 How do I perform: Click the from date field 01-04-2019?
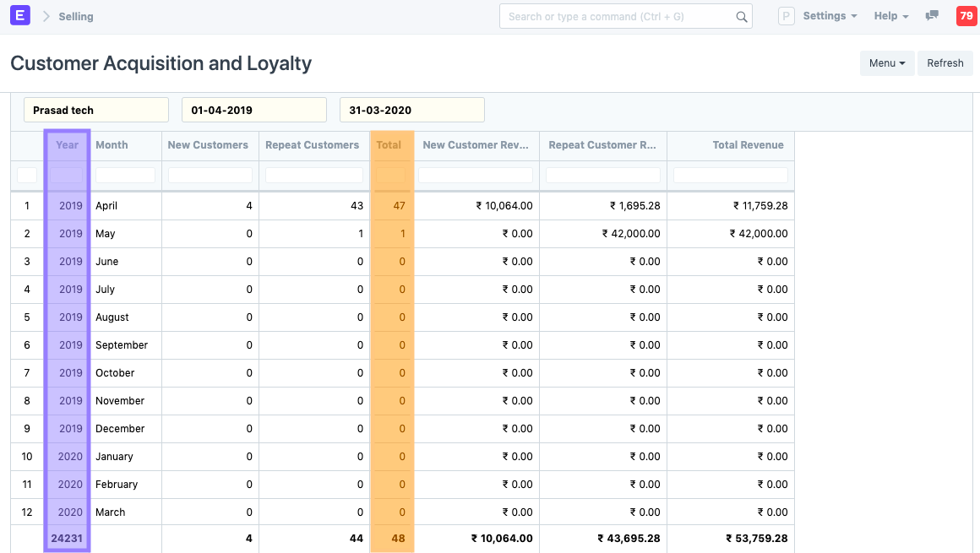point(253,110)
